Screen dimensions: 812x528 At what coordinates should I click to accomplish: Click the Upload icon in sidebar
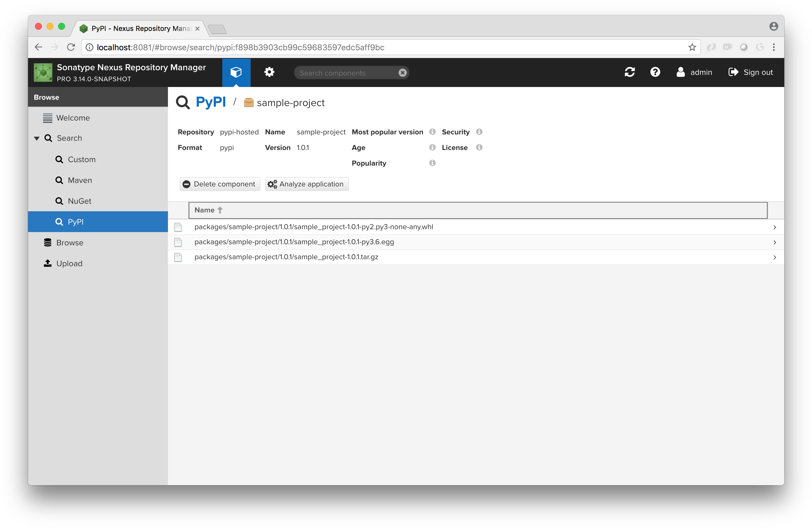click(48, 263)
